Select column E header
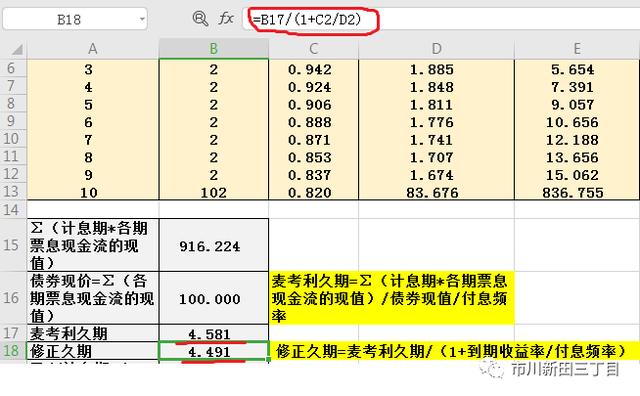 click(x=577, y=49)
